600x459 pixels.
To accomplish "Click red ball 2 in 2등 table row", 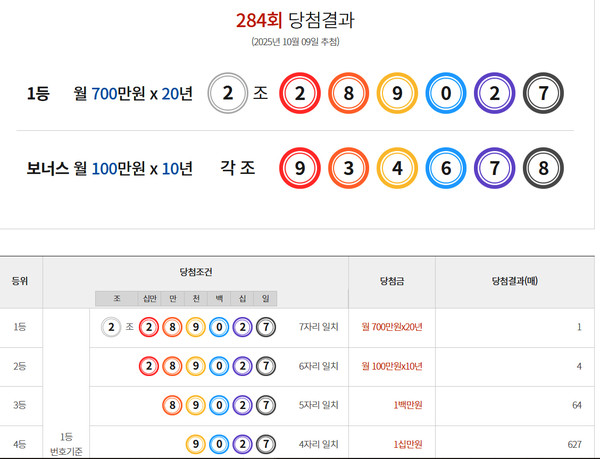I will pos(149,366).
